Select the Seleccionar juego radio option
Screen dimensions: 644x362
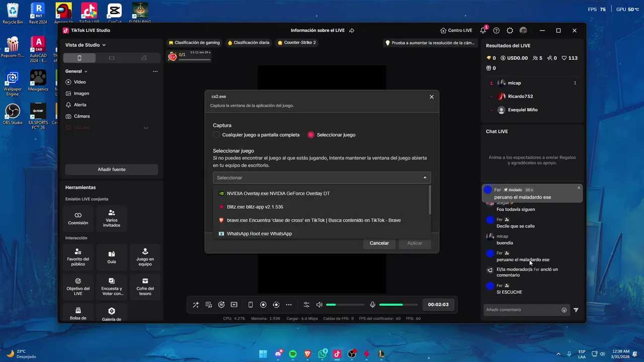click(x=311, y=135)
